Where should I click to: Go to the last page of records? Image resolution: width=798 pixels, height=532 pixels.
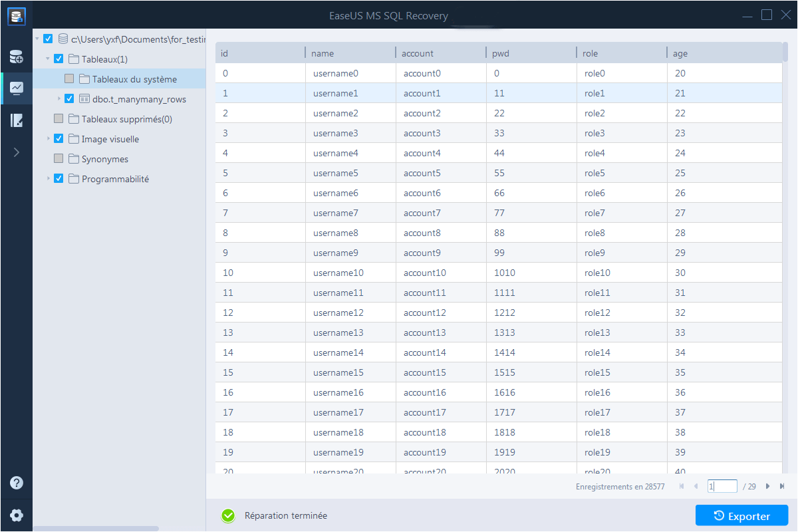pyautogui.click(x=782, y=486)
